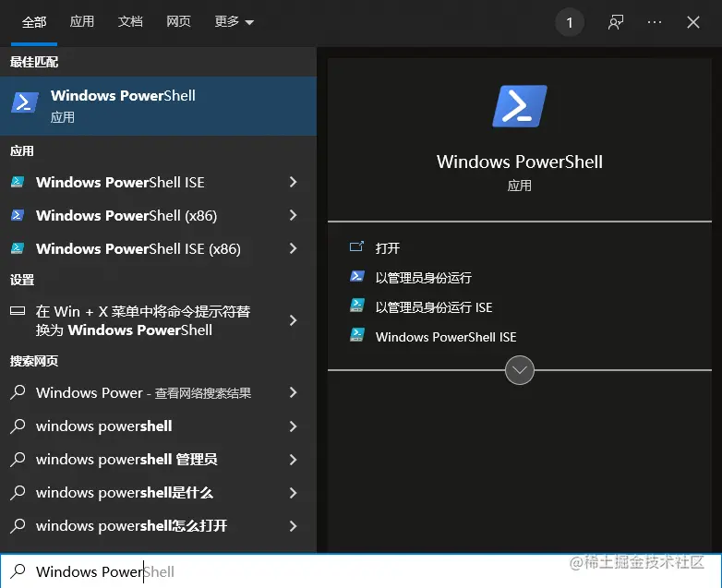Switch to the 全部 tab
The image size is (722, 588).
[x=34, y=21]
